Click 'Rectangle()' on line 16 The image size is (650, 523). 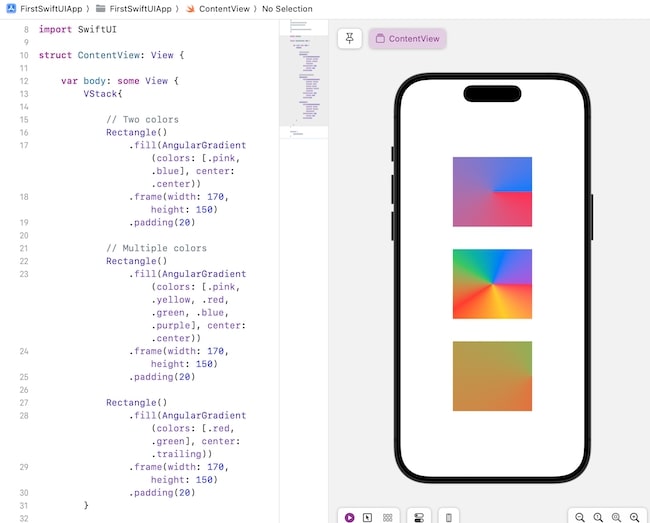click(x=136, y=132)
